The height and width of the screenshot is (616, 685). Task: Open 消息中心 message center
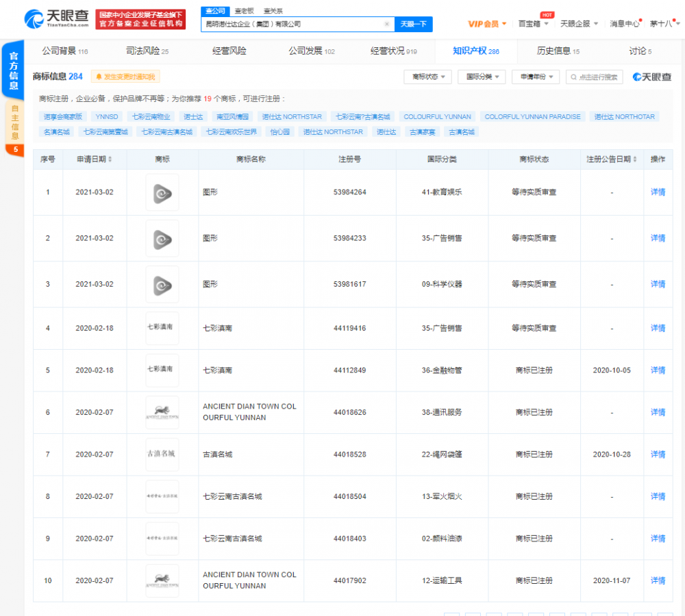[625, 24]
